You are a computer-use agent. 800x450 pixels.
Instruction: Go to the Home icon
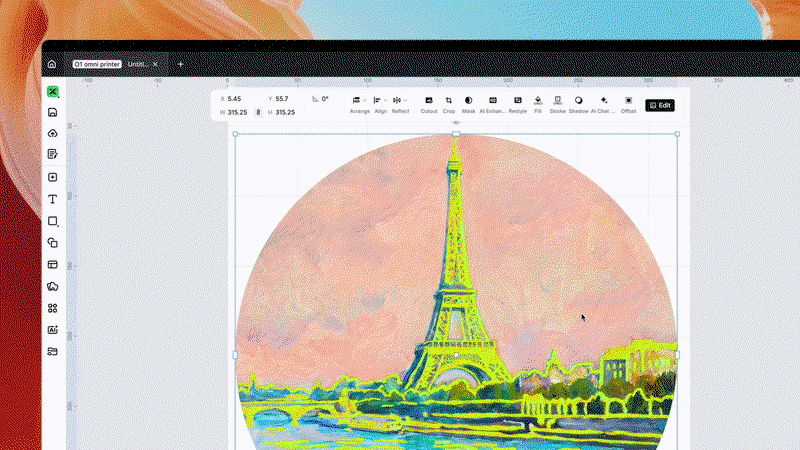click(52, 64)
